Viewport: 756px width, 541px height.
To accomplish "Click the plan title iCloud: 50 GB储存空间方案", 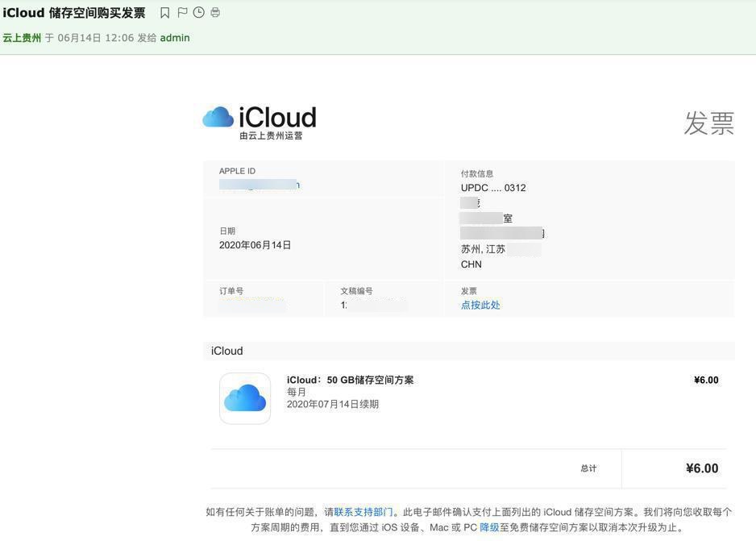I will (x=350, y=380).
